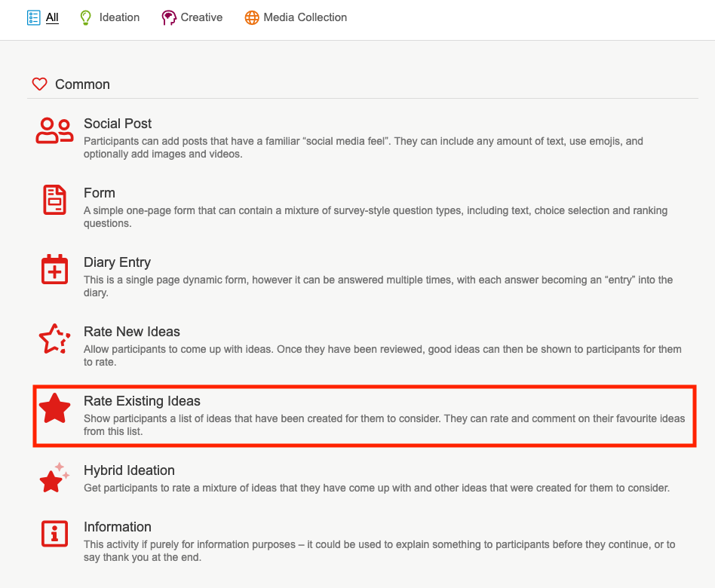Click the Rate New Ideas star outline icon

[x=54, y=338]
